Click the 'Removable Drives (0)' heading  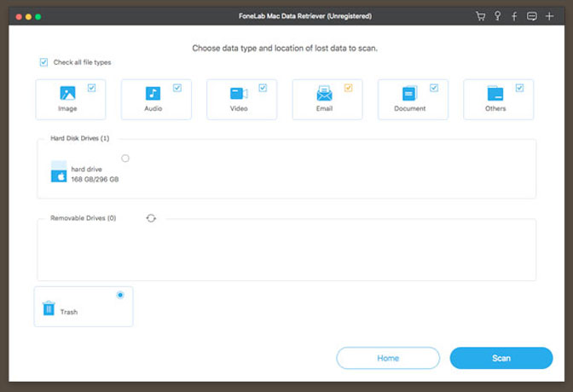pyautogui.click(x=83, y=218)
